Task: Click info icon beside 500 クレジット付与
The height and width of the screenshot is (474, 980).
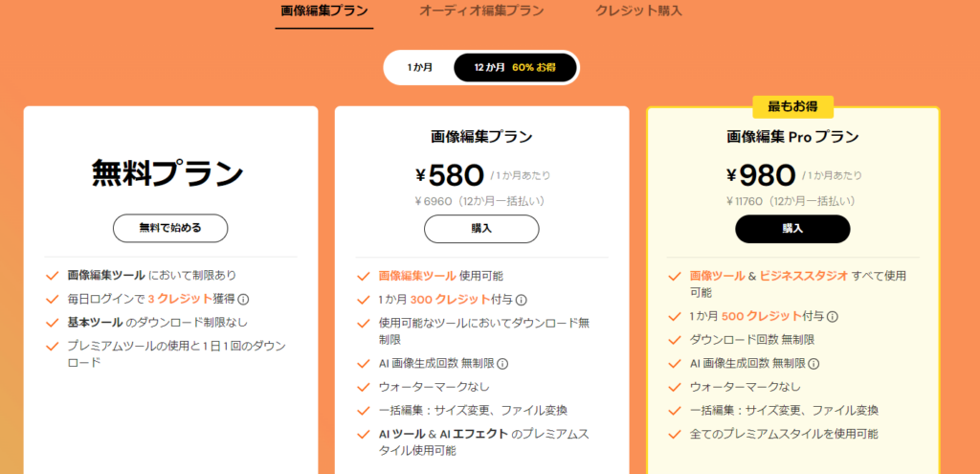Action: (832, 316)
